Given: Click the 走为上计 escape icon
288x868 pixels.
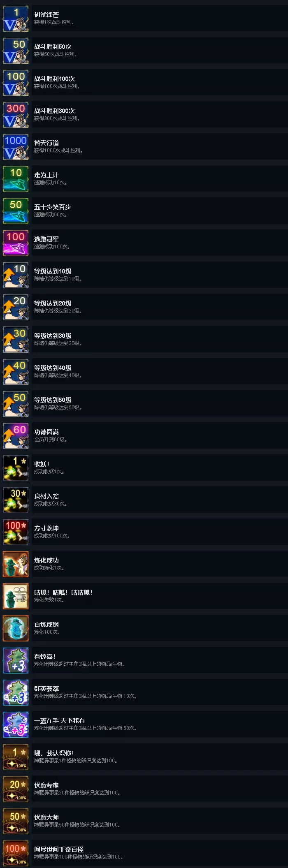Looking at the screenshot, I should pyautogui.click(x=16, y=179).
